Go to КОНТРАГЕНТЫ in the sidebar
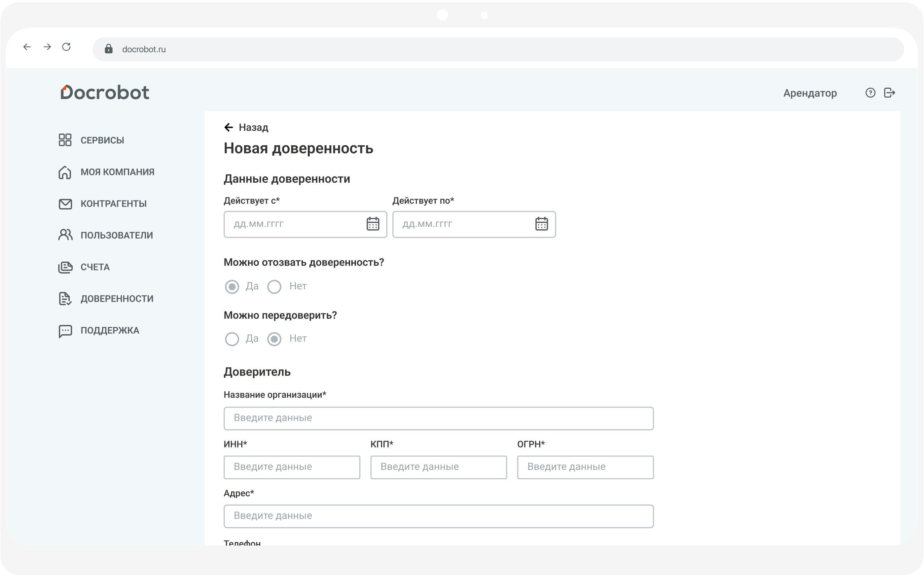The height and width of the screenshot is (577, 924). 113,204
